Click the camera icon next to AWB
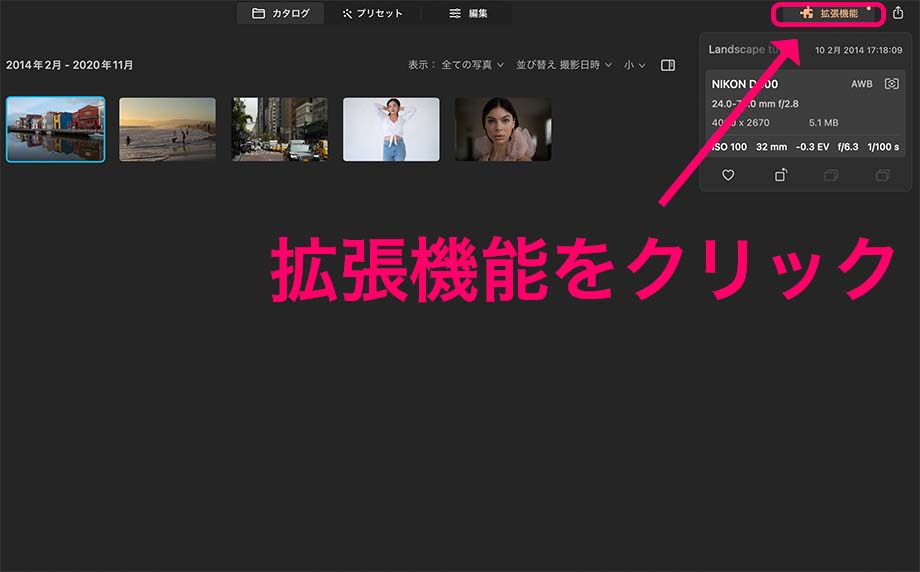The image size is (920, 572). pyautogui.click(x=891, y=84)
